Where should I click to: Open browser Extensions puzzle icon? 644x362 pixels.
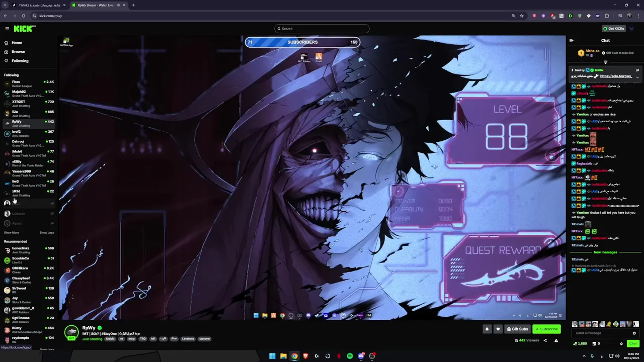[x=607, y=16]
